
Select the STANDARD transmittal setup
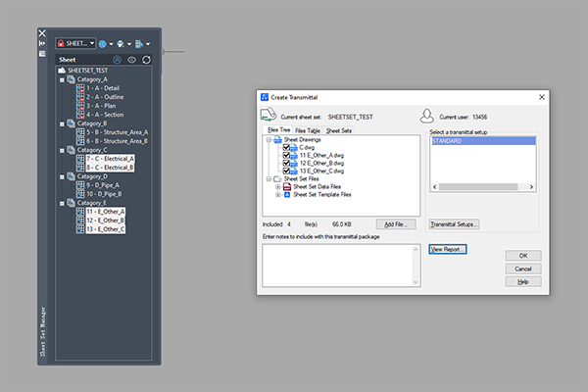pyautogui.click(x=483, y=141)
